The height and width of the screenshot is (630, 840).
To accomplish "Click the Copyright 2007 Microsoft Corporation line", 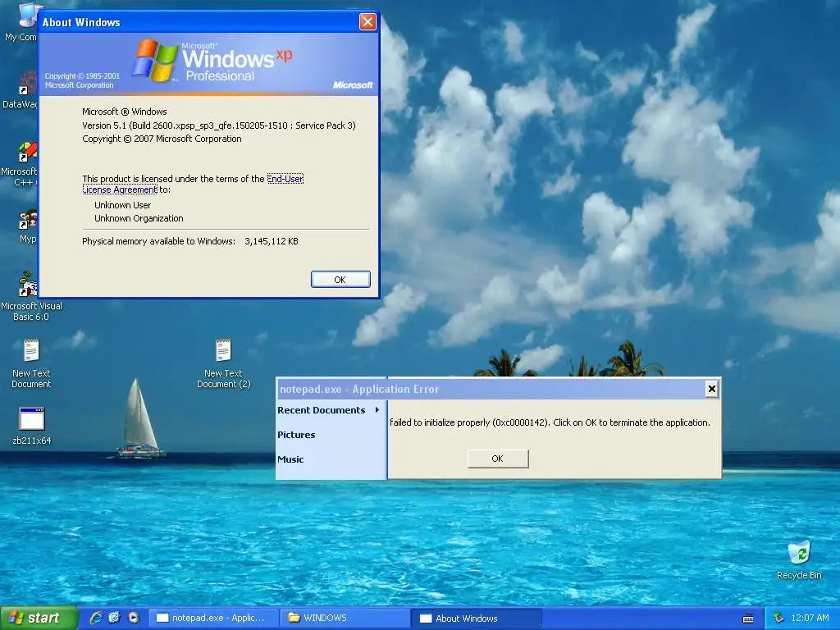I will [x=162, y=139].
